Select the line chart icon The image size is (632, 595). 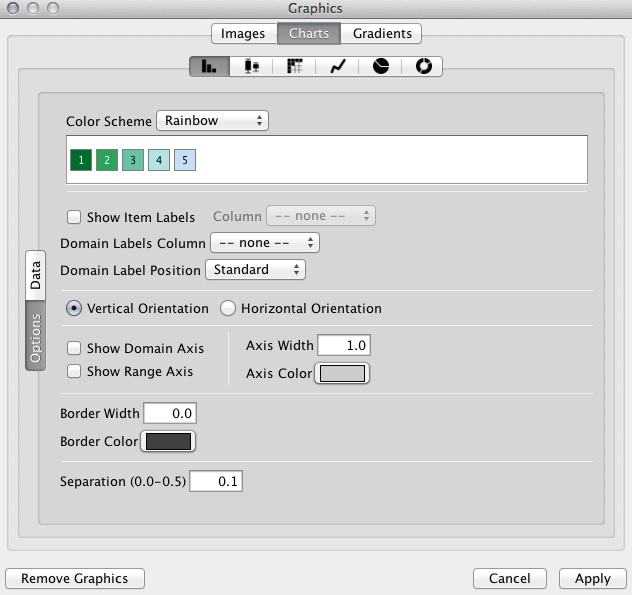338,67
